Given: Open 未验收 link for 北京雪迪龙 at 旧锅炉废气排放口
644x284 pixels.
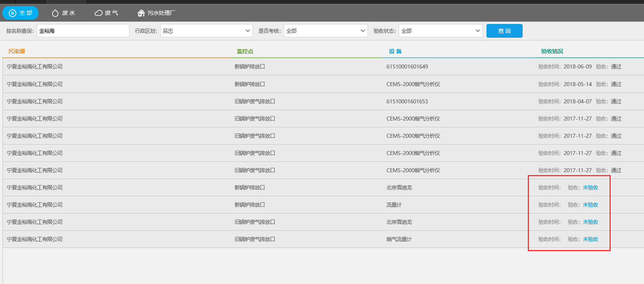Looking at the screenshot, I should [x=591, y=222].
